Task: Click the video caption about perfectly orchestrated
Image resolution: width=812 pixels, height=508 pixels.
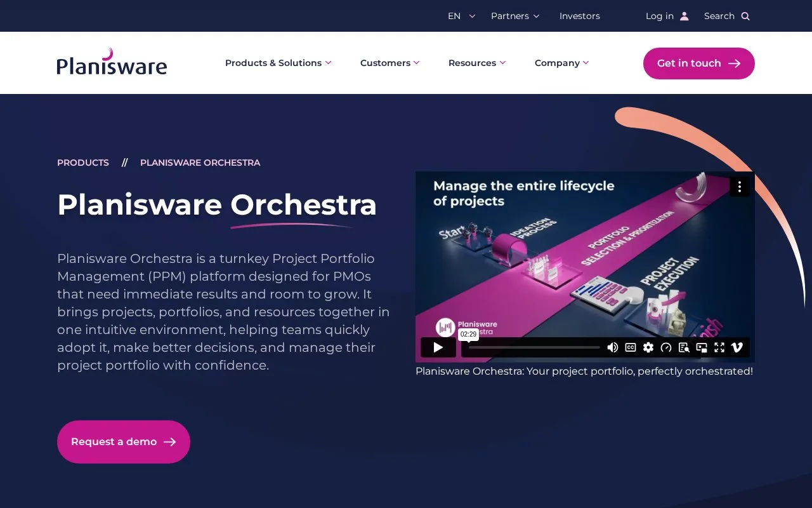Action: [584, 371]
